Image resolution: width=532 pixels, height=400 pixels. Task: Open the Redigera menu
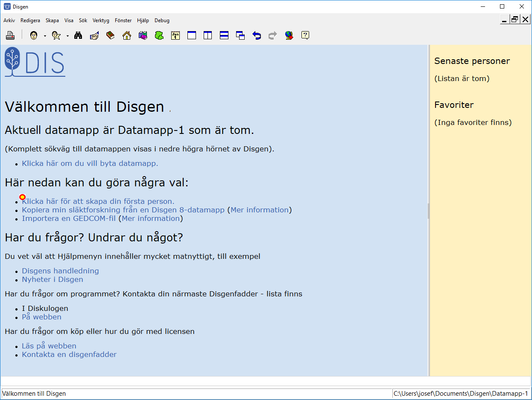(30, 20)
